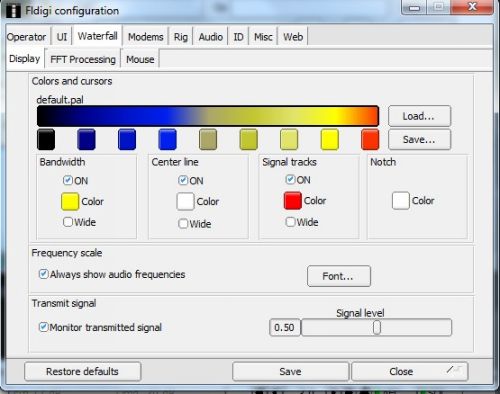Screen dimensions: 500x394
Task: Click the bright yellow palette swatch
Action: (x=330, y=139)
